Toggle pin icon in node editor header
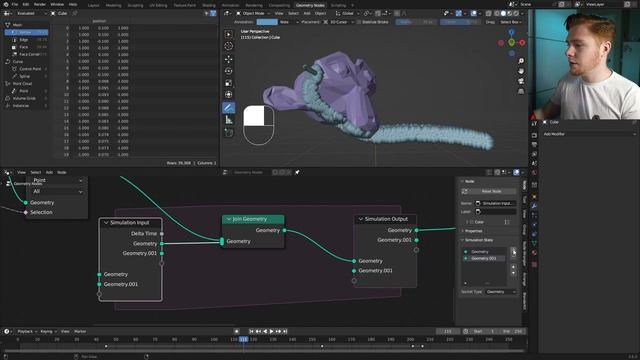Image resolution: width=640 pixels, height=360 pixels. click(x=298, y=172)
